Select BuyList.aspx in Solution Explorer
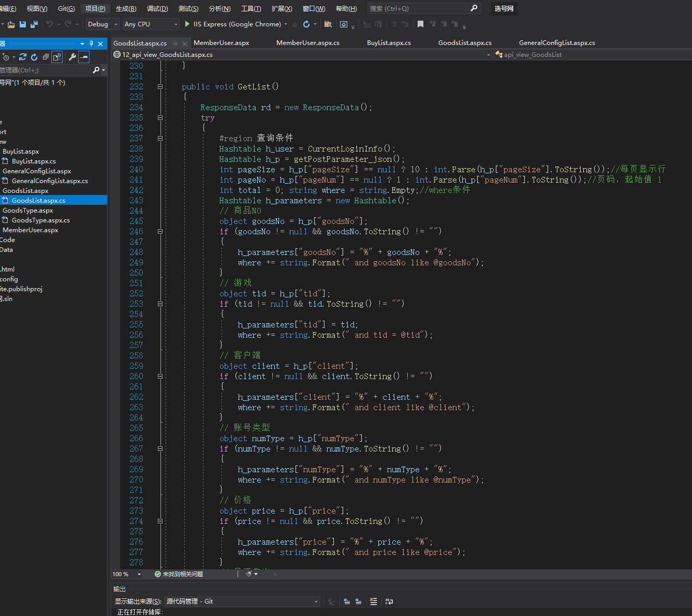Viewport: 692px width, 616px height. click(x=21, y=152)
